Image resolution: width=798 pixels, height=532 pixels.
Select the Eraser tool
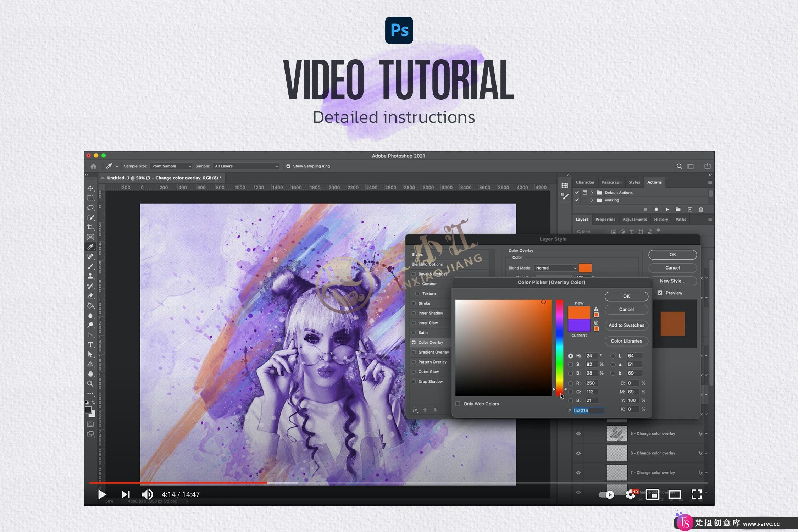pos(90,296)
